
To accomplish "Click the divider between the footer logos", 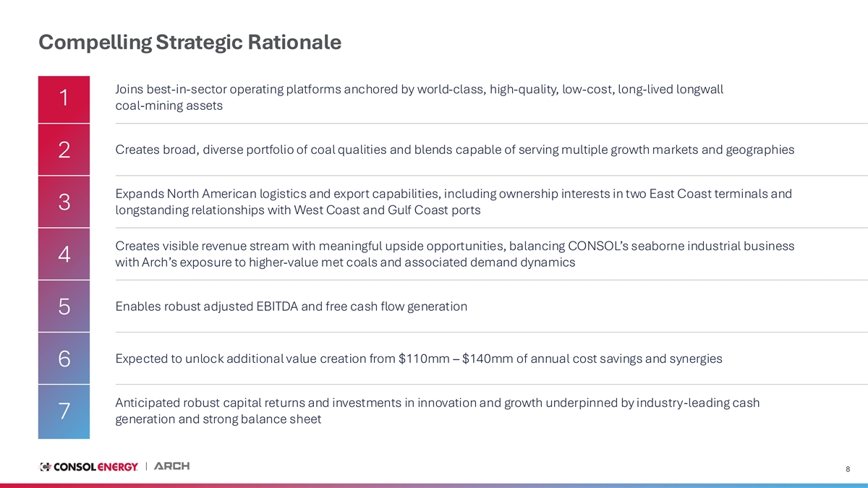I will 147,466.
